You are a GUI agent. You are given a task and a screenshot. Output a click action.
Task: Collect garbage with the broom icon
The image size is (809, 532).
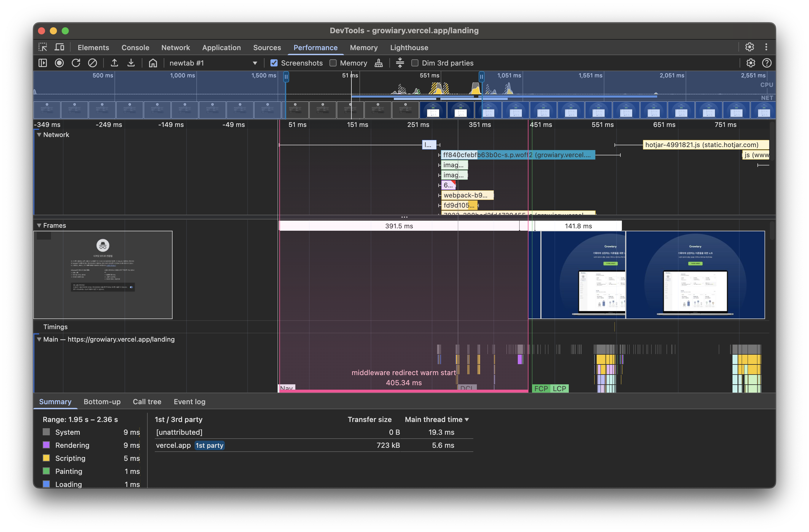[379, 63]
